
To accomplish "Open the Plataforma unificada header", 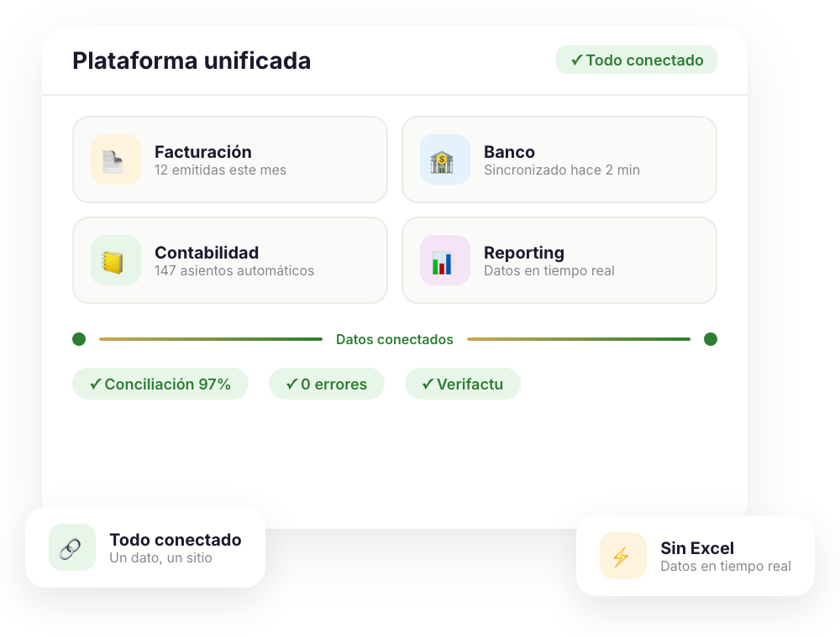I will tap(192, 60).
